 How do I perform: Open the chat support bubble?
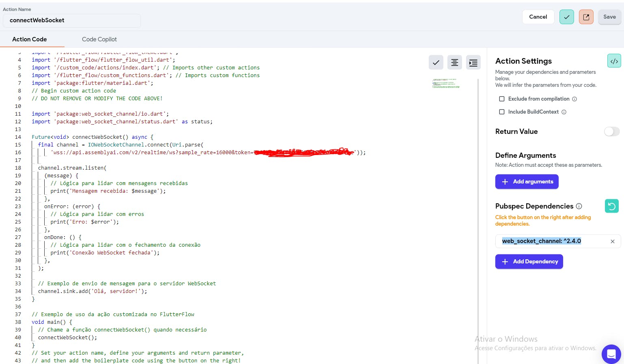click(x=611, y=354)
